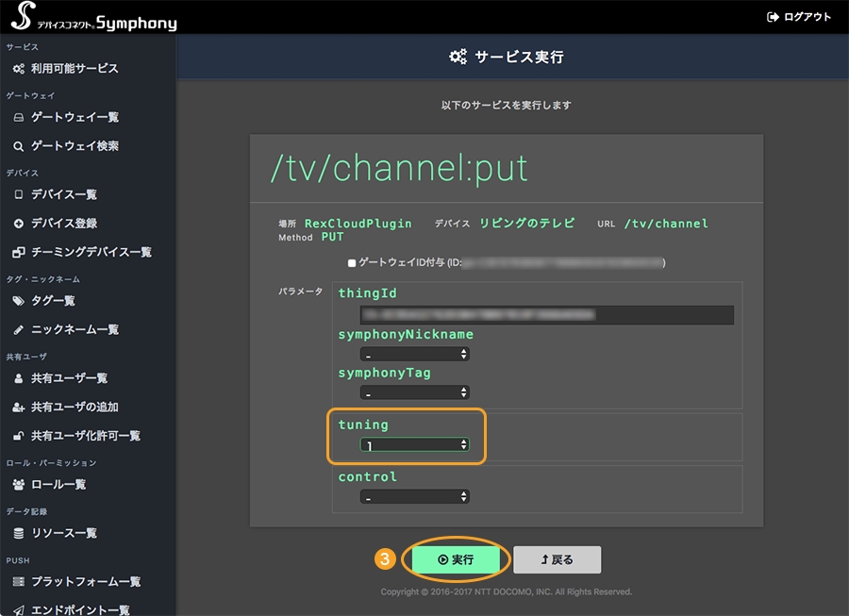Click the plus-circle icon beside デバイス登録
The width and height of the screenshot is (849, 616).
click(x=19, y=224)
